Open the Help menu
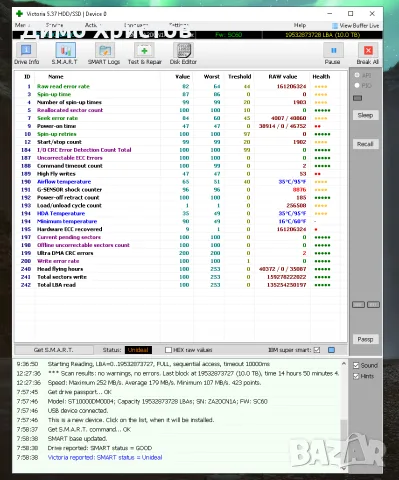The width and height of the screenshot is (399, 480). [300, 25]
